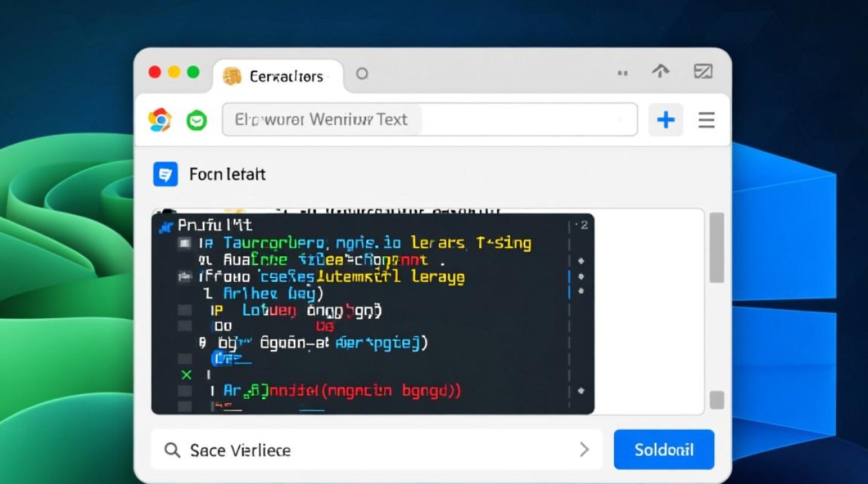Click the upward arrow icon in title bar

pyautogui.click(x=660, y=72)
